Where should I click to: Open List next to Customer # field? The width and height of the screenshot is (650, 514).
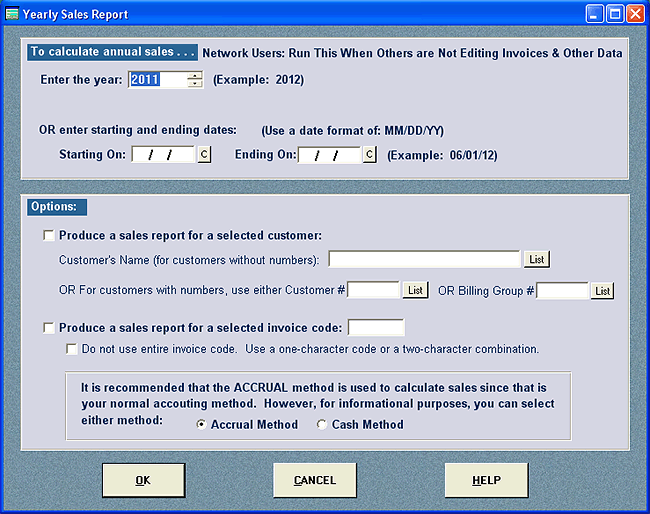pyautogui.click(x=415, y=290)
